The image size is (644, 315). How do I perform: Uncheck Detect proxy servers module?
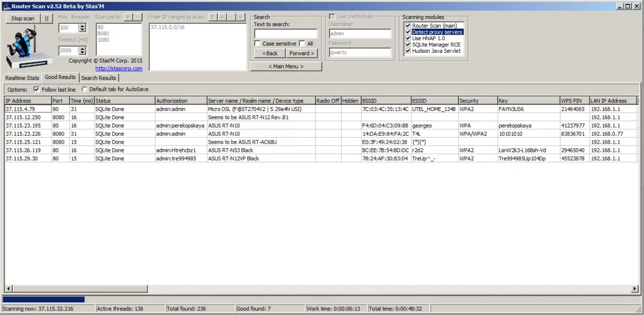point(408,32)
